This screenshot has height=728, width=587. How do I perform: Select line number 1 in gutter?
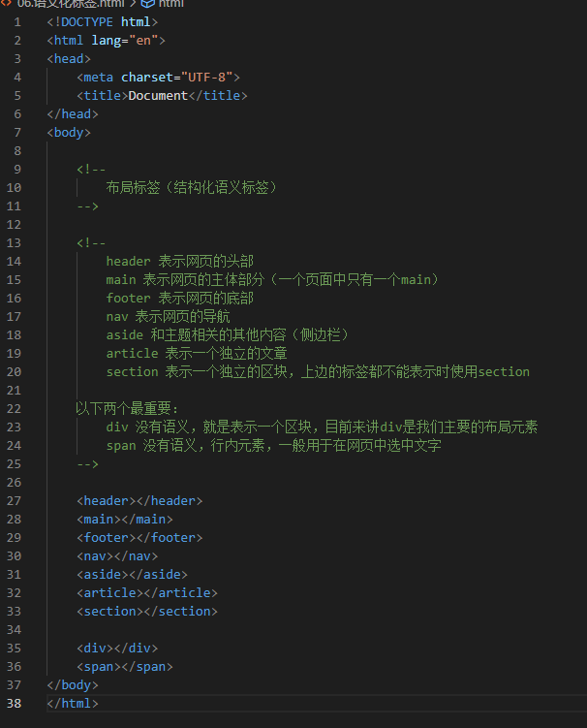click(17, 22)
